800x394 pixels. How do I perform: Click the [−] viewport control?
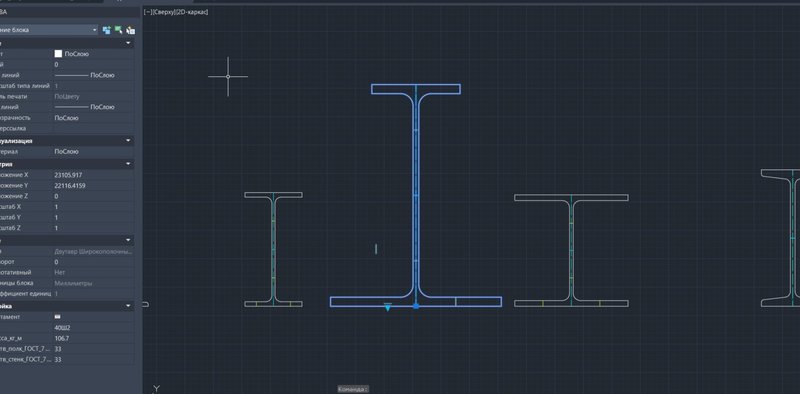click(x=147, y=12)
